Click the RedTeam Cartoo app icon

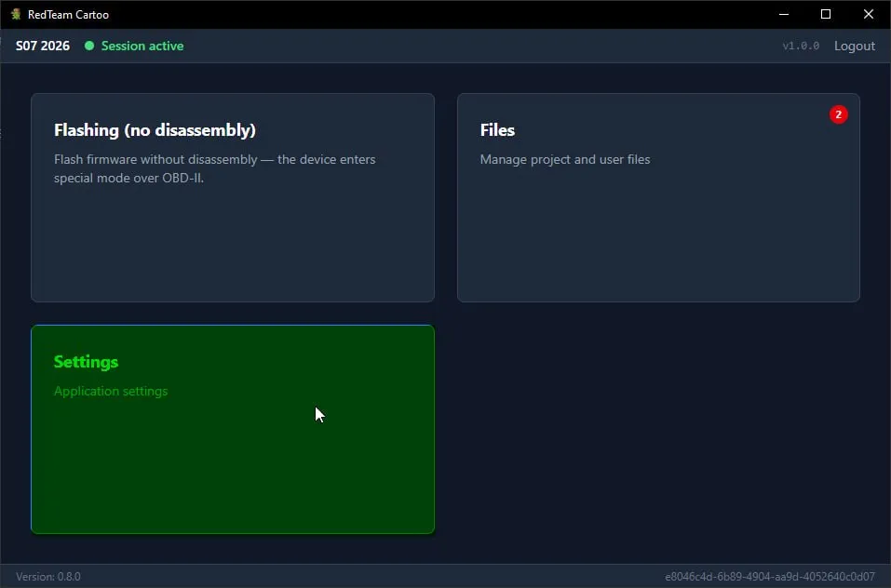(16, 14)
